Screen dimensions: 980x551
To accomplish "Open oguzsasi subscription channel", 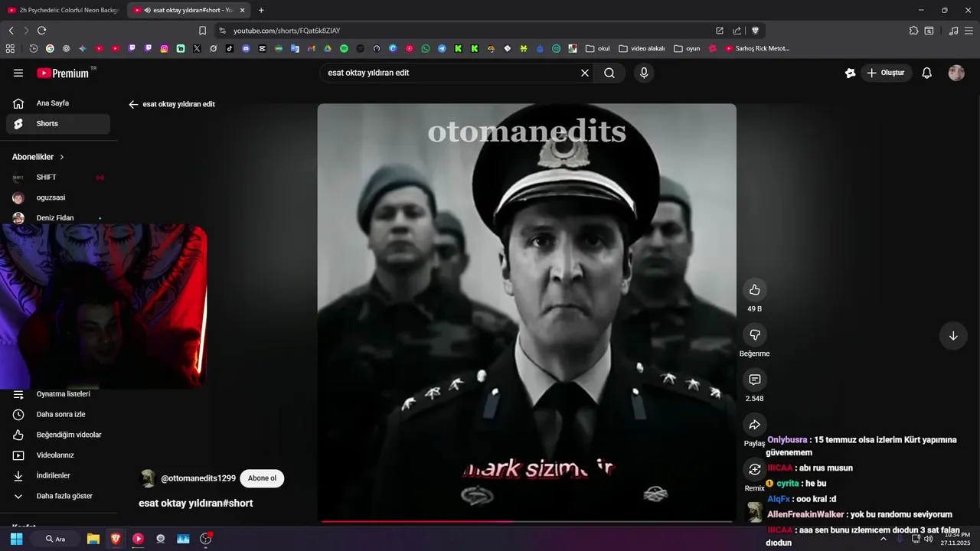I will [58, 197].
